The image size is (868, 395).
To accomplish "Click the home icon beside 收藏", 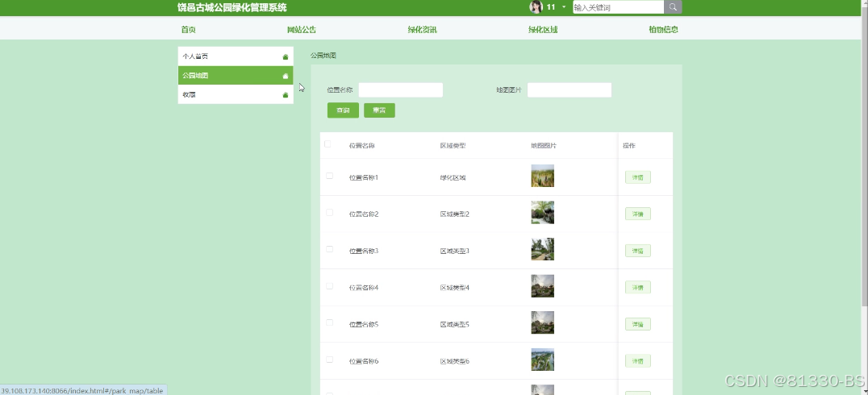I will (x=286, y=94).
